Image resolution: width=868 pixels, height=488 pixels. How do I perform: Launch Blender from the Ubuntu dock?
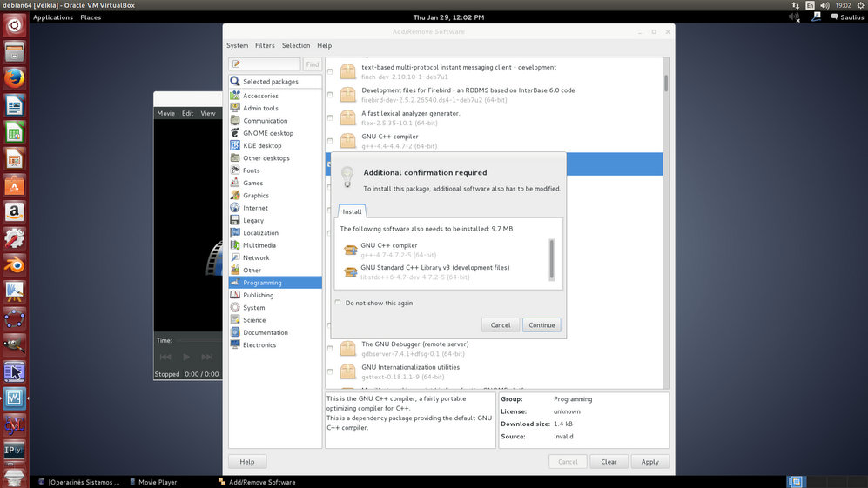(x=13, y=264)
